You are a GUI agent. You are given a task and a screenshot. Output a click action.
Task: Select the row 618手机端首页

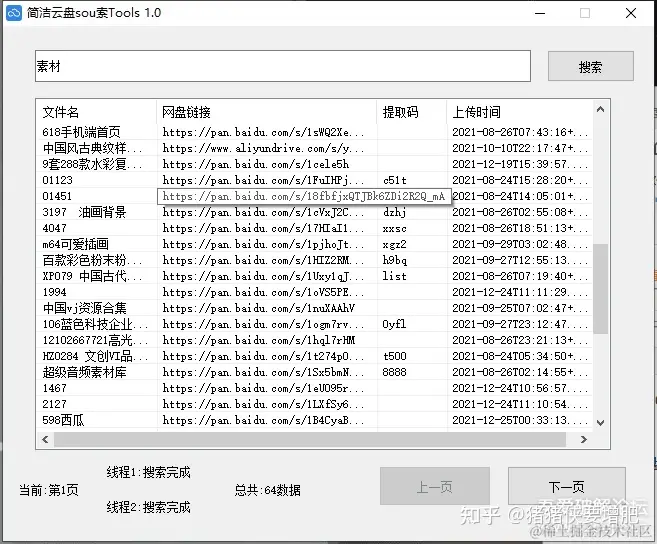[314, 132]
